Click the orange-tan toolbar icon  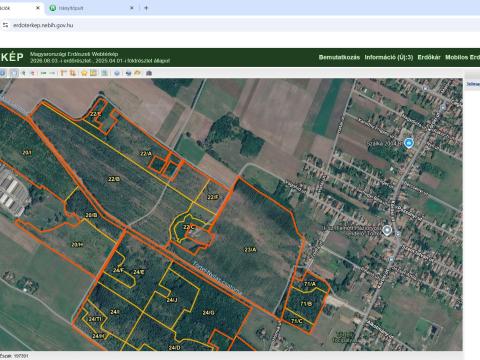coord(137,73)
